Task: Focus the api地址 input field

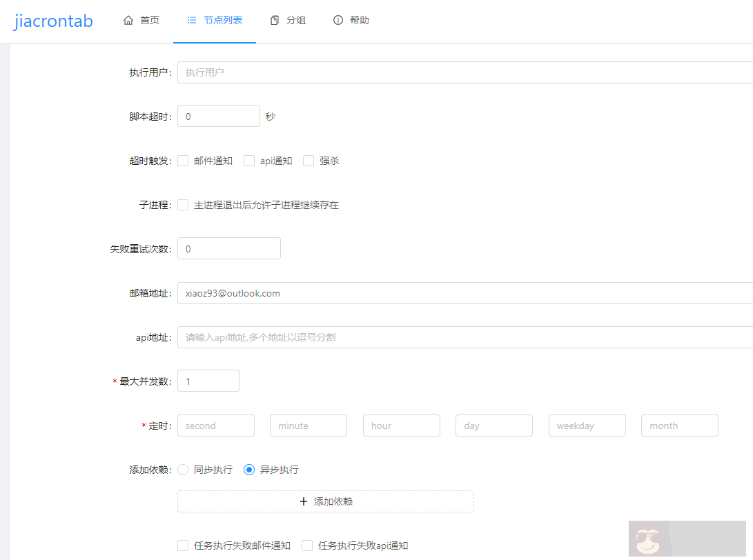Action: pos(462,337)
